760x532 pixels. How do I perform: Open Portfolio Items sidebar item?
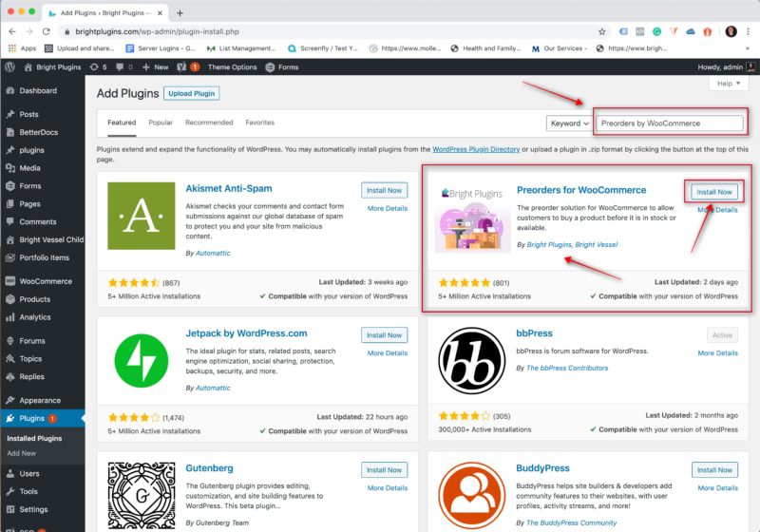[x=43, y=257]
